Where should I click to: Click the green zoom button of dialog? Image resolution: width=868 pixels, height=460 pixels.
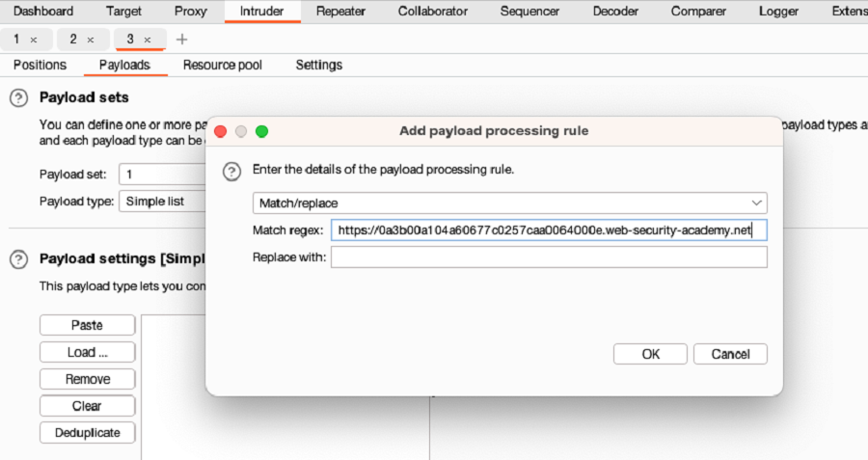tap(261, 131)
